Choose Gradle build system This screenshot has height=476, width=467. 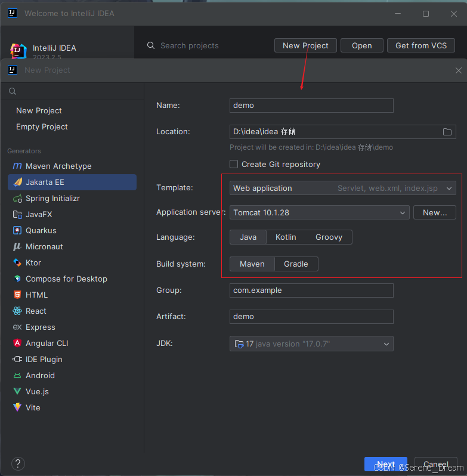pyautogui.click(x=296, y=264)
